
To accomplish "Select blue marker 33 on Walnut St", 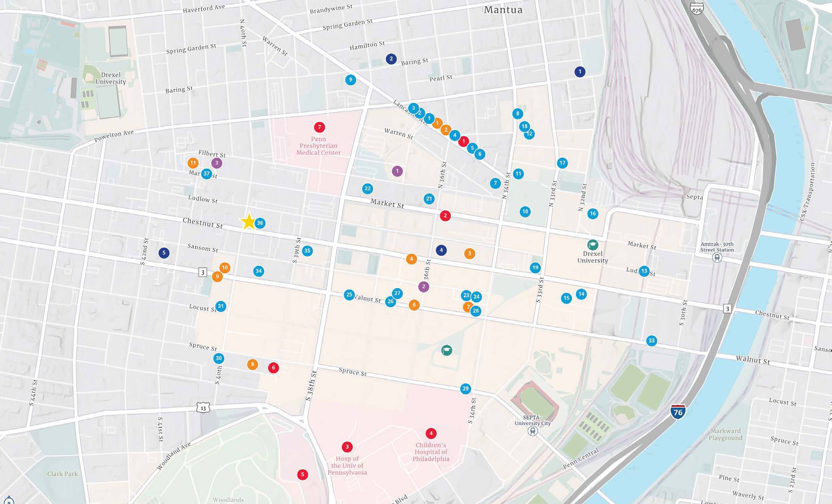I will tap(651, 341).
